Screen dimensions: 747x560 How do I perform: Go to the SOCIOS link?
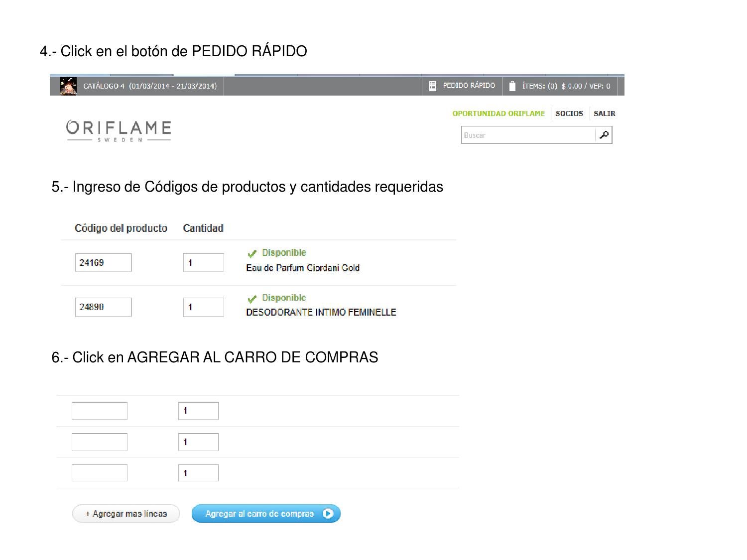pos(569,113)
